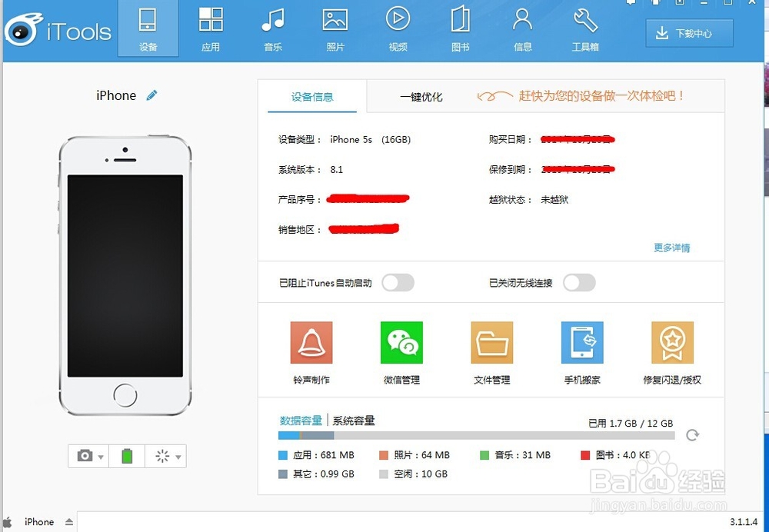Select iPhone in the bottom device bar
Screen dimensions: 769x532
[x=39, y=522]
